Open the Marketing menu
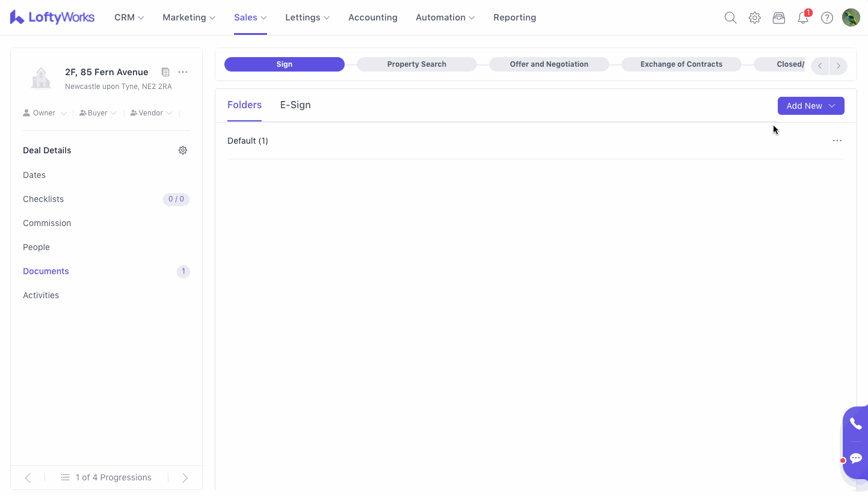The image size is (868, 496). pos(188,17)
